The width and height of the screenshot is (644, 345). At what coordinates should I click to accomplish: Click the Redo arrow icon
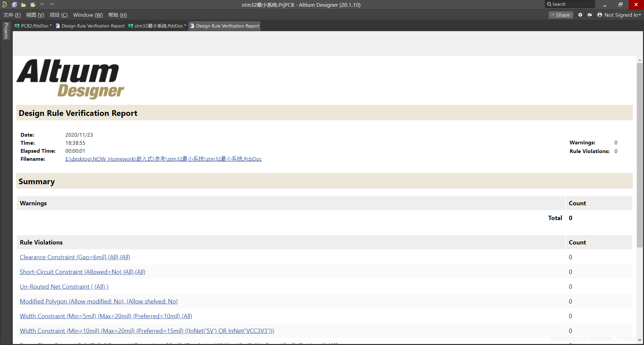(x=52, y=5)
